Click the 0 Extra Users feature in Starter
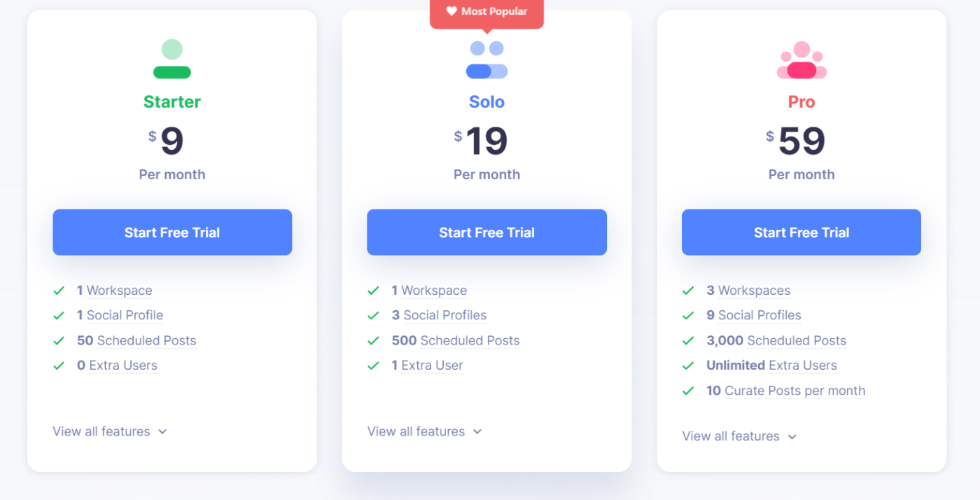 (x=117, y=366)
